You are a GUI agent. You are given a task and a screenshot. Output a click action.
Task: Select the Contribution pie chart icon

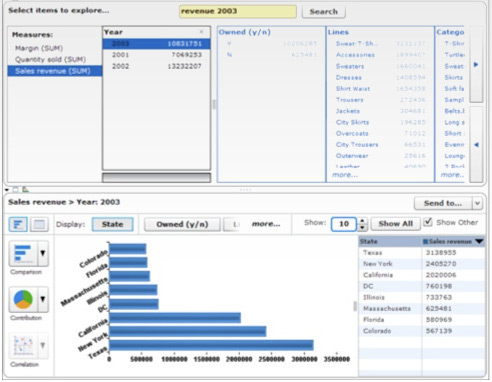coord(23,299)
